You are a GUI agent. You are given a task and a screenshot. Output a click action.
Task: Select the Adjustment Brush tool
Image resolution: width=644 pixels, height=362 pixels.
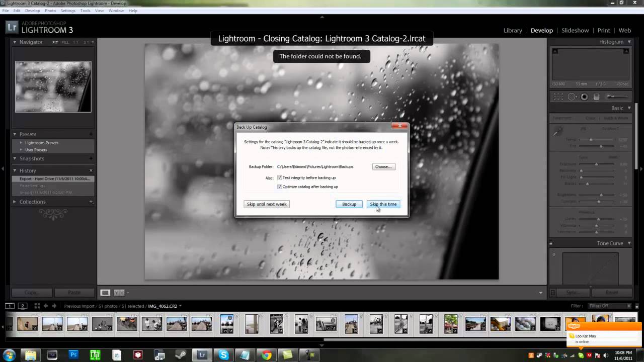(617, 97)
